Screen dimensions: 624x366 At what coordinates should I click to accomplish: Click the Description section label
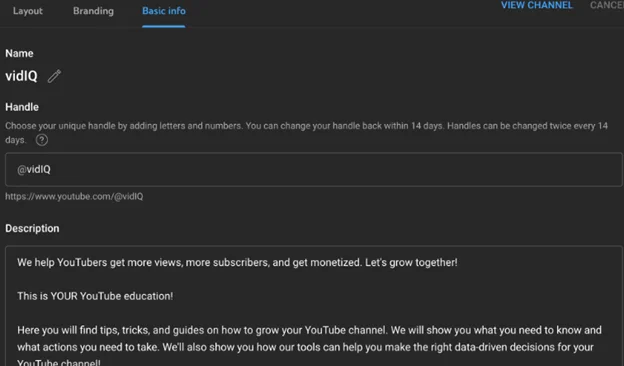(32, 228)
